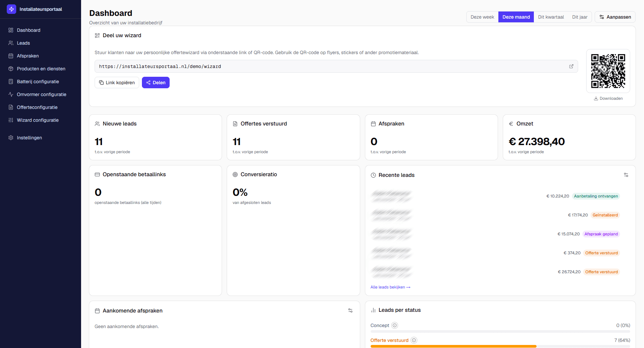Click the Recente leads clock icon
This screenshot has width=644, height=348.
(x=373, y=175)
